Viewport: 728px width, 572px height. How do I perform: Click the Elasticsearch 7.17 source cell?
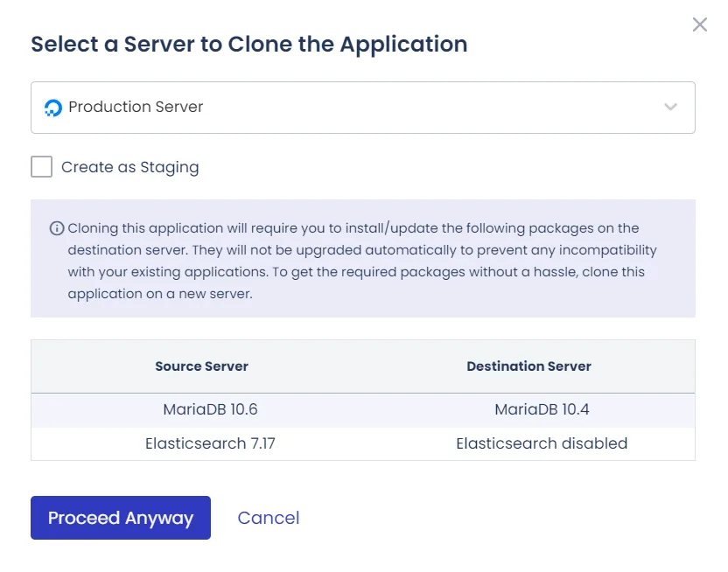pos(210,443)
